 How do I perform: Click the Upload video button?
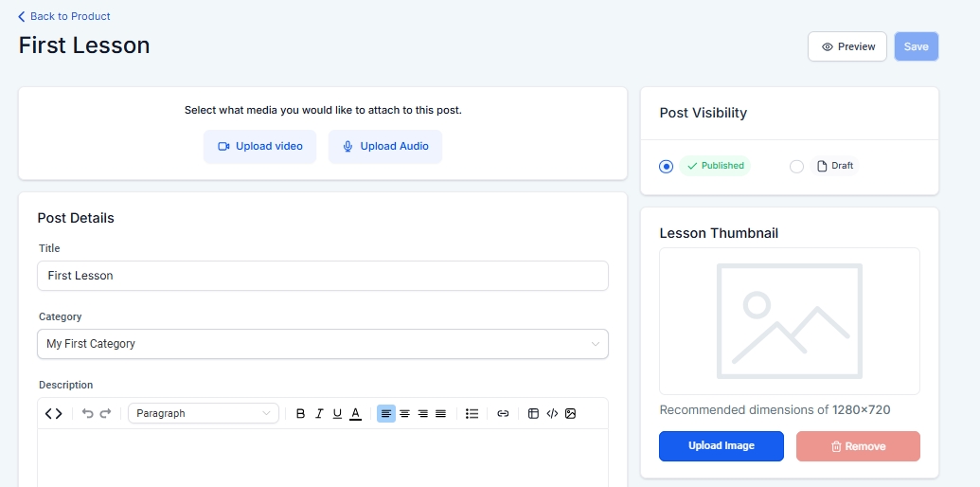coord(259,147)
